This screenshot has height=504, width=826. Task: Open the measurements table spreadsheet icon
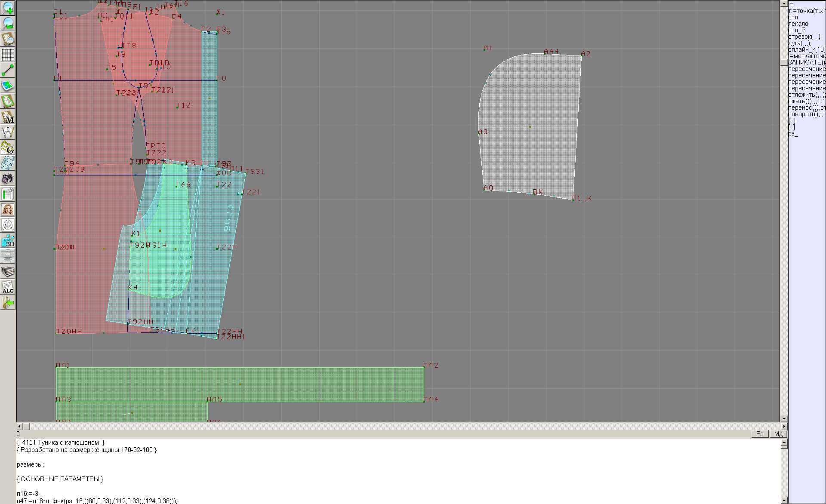pyautogui.click(x=8, y=194)
